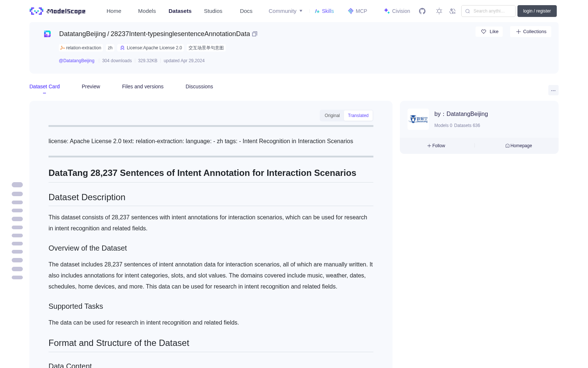The height and width of the screenshot is (368, 588).
Task: Switch the card to Original language
Action: pos(332,116)
